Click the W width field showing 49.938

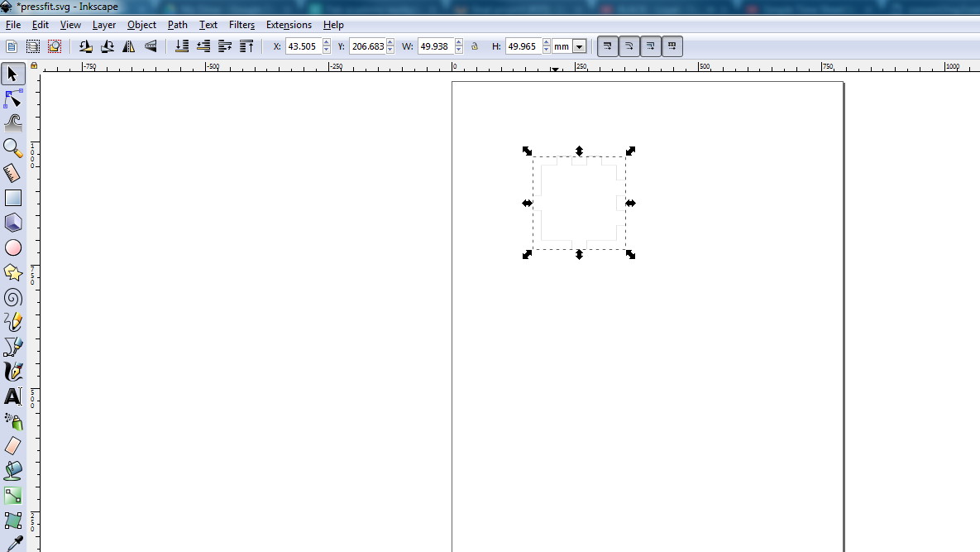(437, 46)
